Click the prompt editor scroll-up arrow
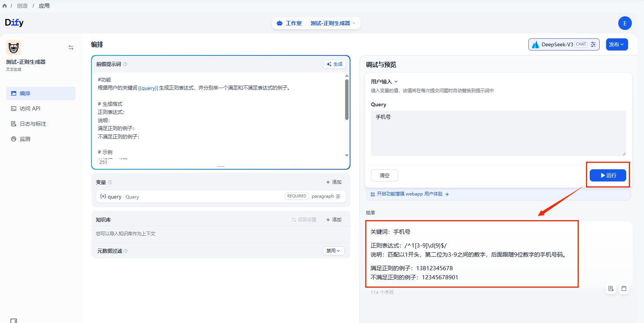The image size is (644, 323). point(347,76)
